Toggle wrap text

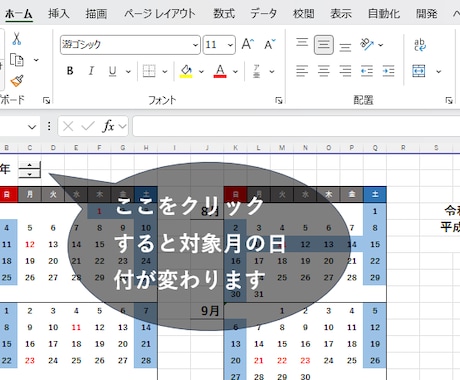[420, 45]
